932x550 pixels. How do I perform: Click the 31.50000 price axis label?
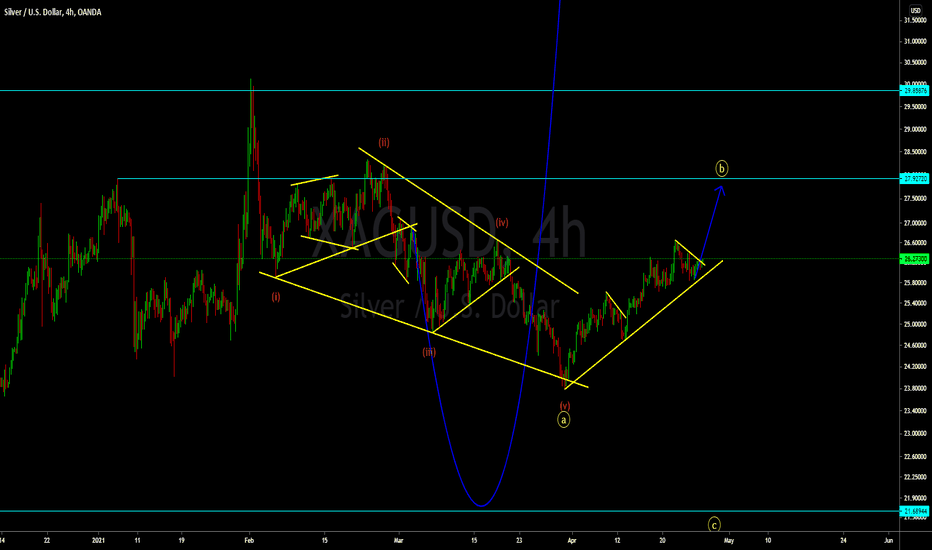point(915,20)
